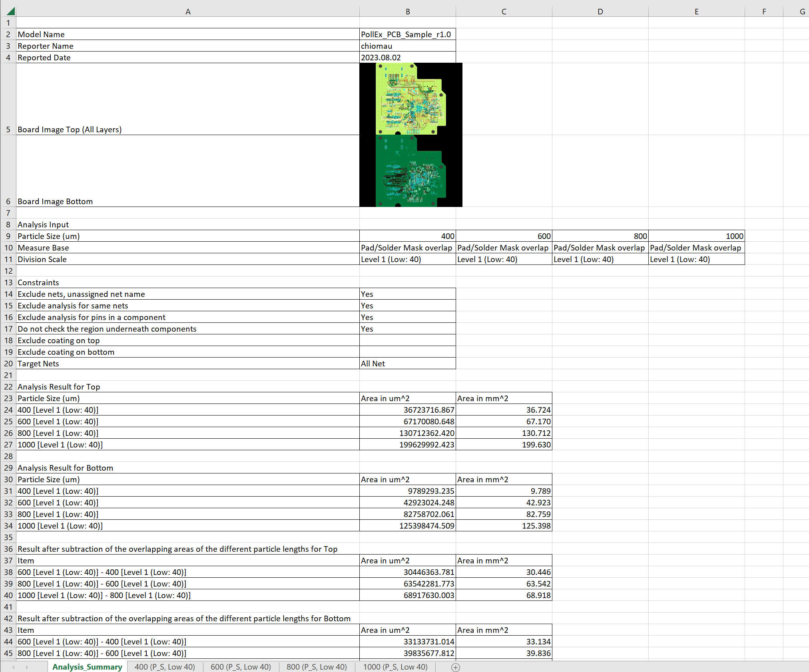This screenshot has height=672, width=809.
Task: Select the Analysis_Summary sheet tab
Action: pos(87,667)
